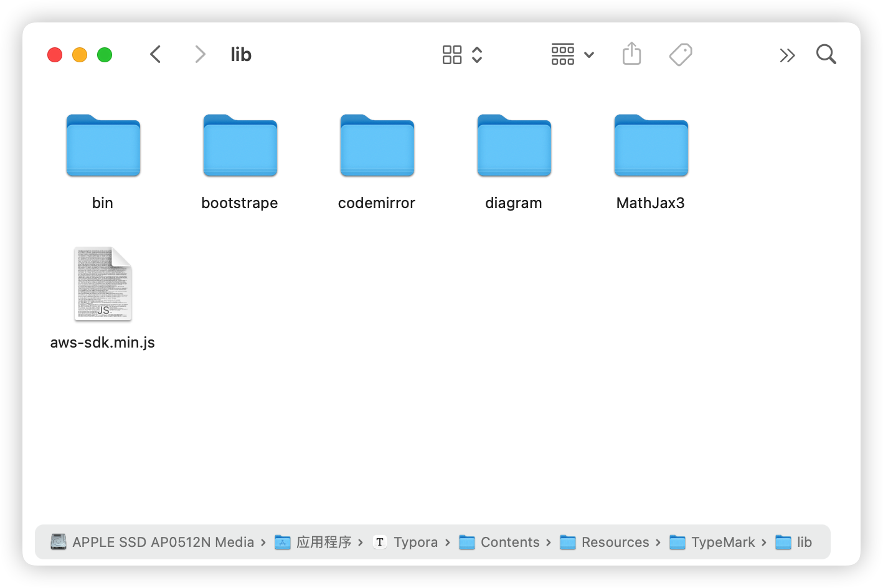Click the 'bin' folder name label
Screen dimensions: 883x588
[x=103, y=203]
